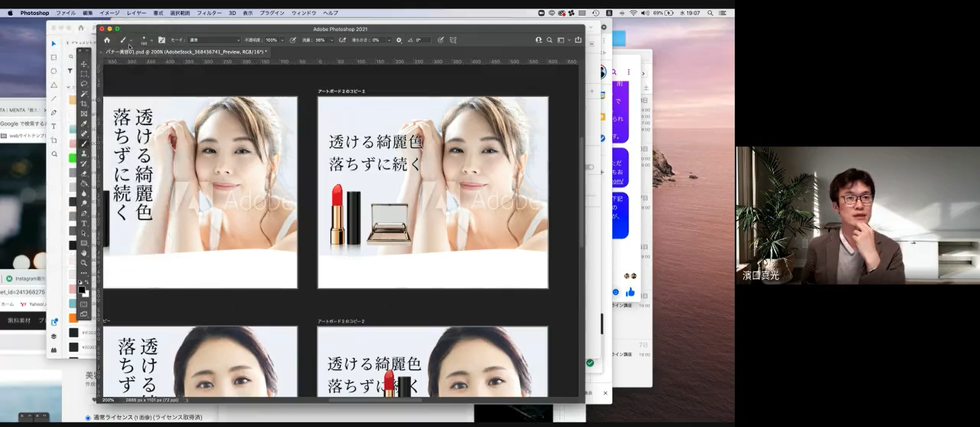Open the Cloud document invite user icon
Viewport: 980px width, 427px height.
pyautogui.click(x=539, y=40)
